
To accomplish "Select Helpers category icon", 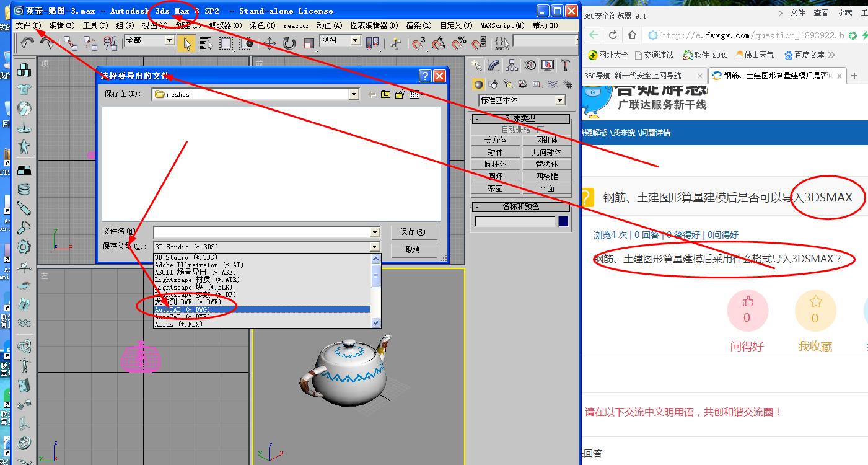I will [538, 84].
